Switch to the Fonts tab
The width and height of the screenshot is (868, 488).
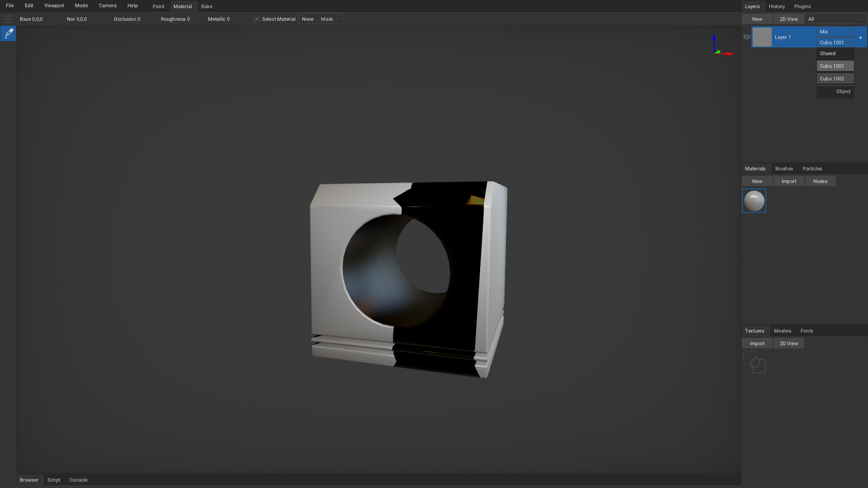807,331
